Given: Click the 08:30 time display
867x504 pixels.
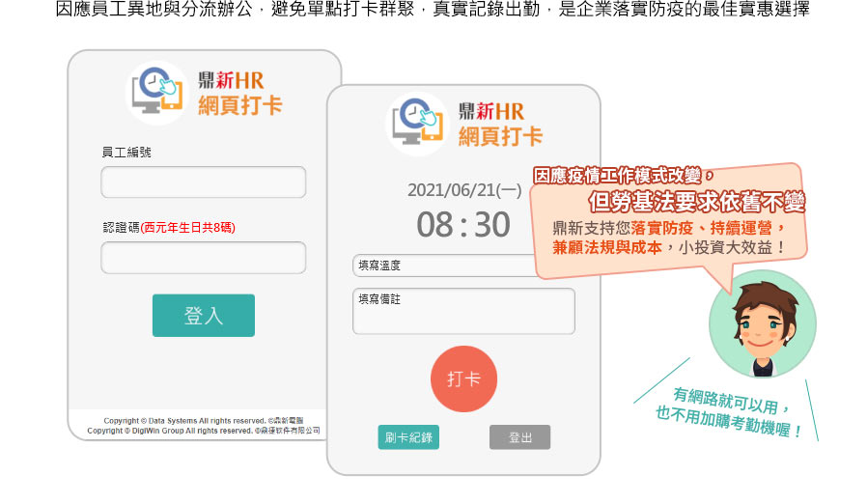Looking at the screenshot, I should coord(463,224).
